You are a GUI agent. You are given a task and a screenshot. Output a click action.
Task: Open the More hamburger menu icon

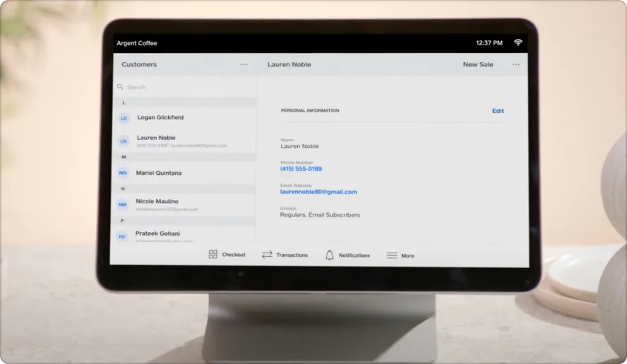(x=392, y=255)
